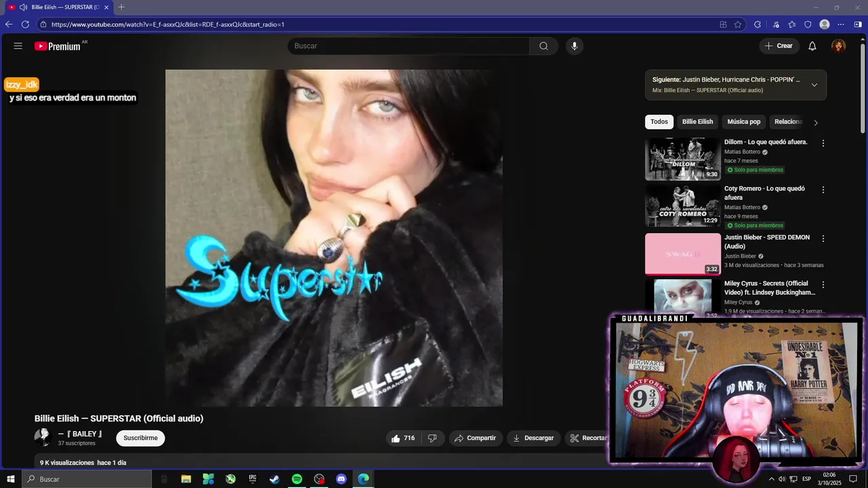Click the Suscribirme button

(x=140, y=439)
